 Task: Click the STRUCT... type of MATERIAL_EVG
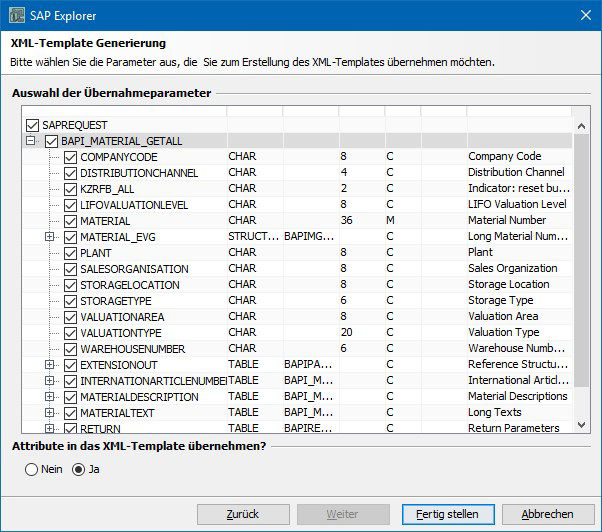coord(253,236)
